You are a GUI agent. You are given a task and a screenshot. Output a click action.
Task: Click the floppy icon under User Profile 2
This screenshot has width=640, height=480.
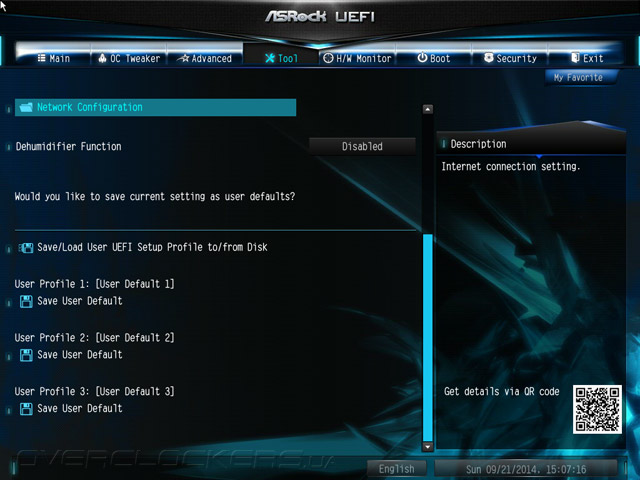(26, 355)
